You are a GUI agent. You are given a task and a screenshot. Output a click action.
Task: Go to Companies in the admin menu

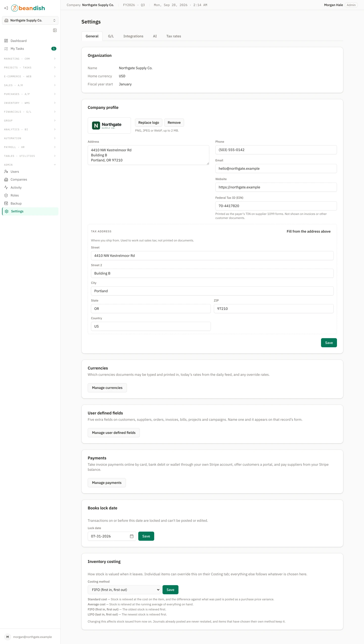[x=30, y=180]
